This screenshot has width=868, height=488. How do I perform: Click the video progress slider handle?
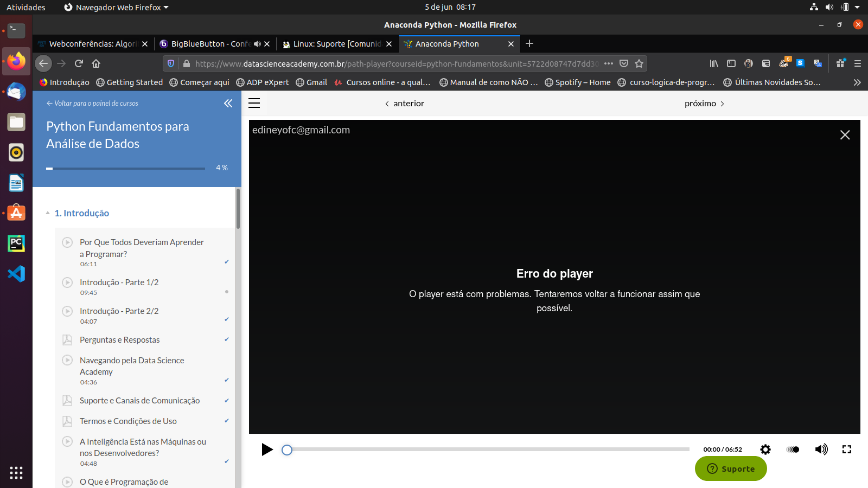tap(287, 450)
